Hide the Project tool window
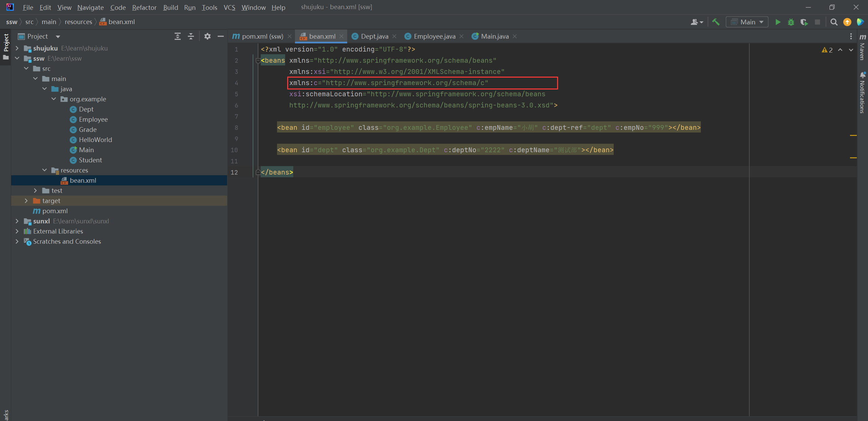 tap(221, 36)
